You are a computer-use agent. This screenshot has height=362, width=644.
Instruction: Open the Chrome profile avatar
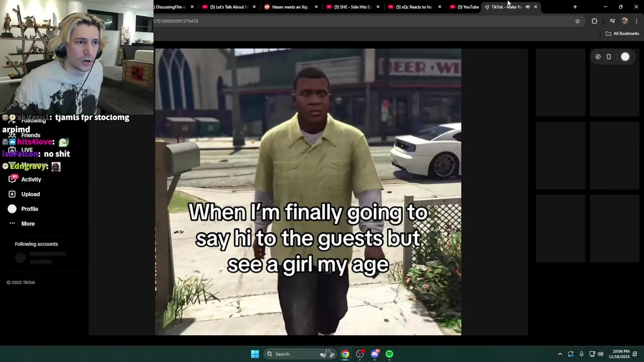pos(625,21)
